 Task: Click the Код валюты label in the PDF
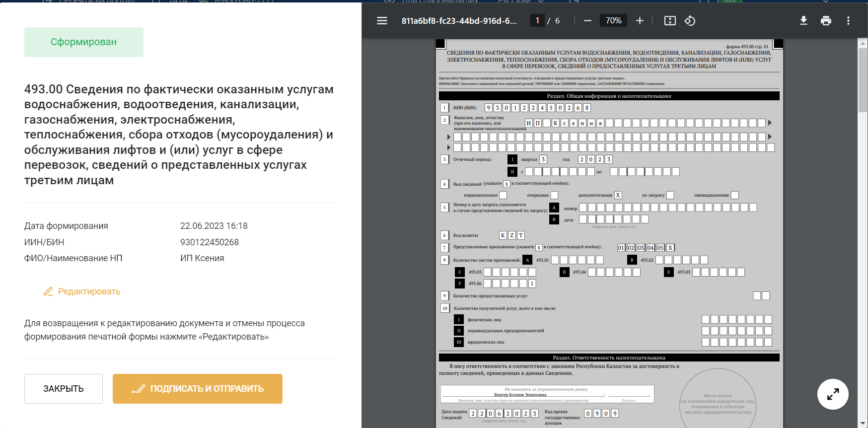[465, 235]
